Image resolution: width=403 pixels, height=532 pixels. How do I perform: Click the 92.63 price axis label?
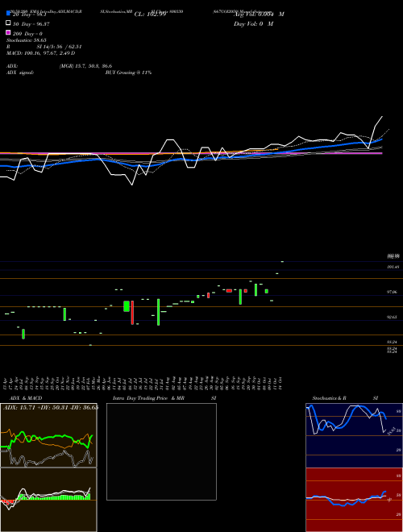(x=393, y=317)
